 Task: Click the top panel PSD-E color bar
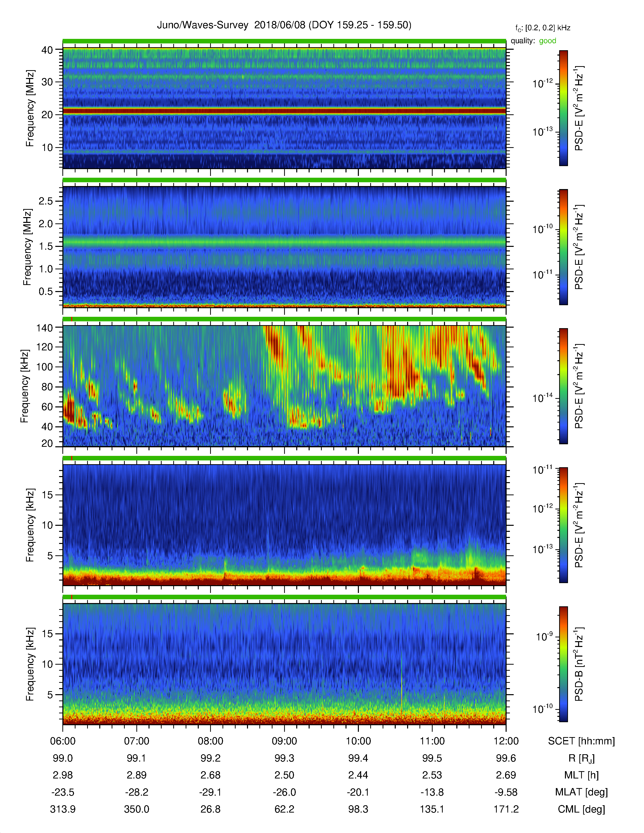(x=563, y=108)
